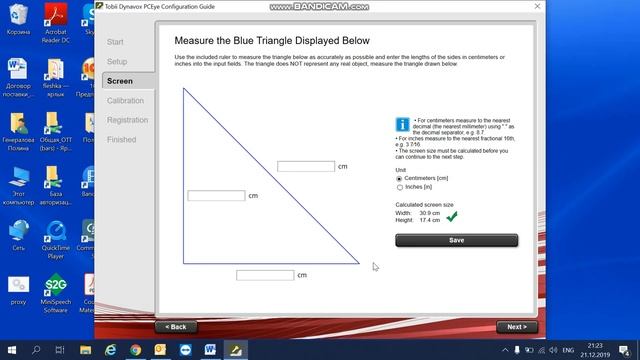
Task: Click the hypotenuse length input field
Action: pos(306,167)
